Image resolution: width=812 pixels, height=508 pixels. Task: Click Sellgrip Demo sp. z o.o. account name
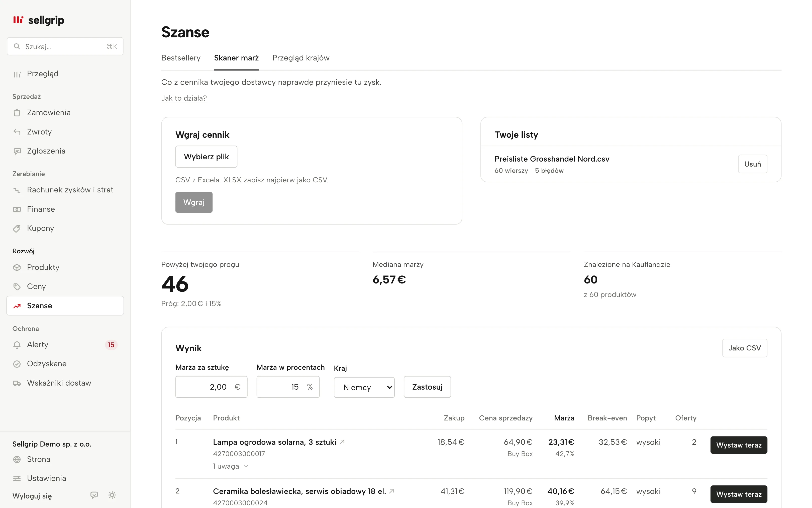[x=52, y=444]
